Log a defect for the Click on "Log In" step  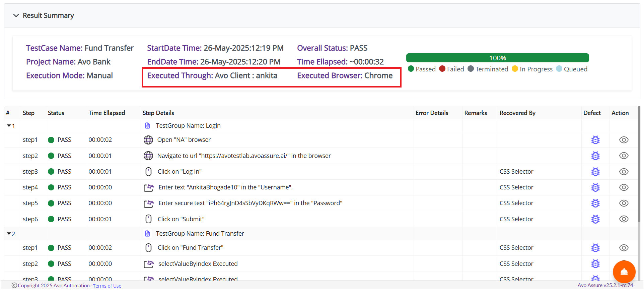click(x=595, y=172)
